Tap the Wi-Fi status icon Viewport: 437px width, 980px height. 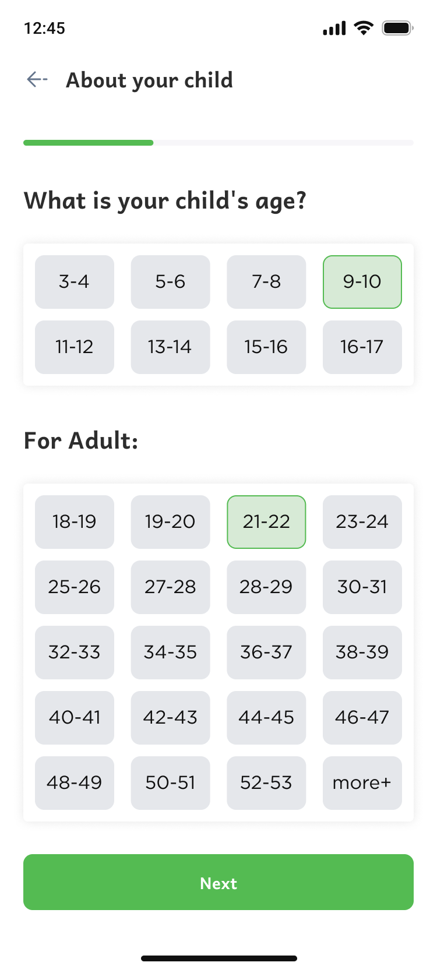[x=364, y=28]
